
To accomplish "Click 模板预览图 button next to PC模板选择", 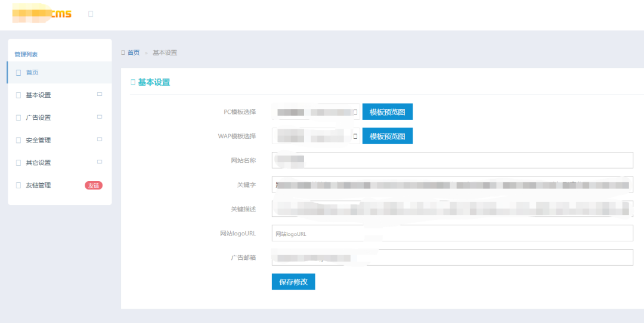I will [x=387, y=112].
